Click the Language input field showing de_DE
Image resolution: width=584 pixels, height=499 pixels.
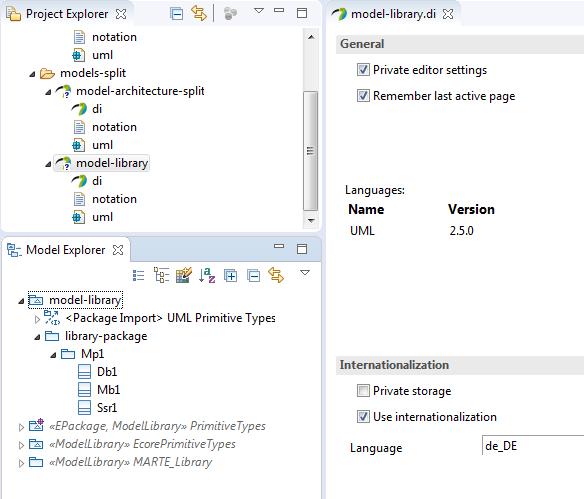coord(533,446)
